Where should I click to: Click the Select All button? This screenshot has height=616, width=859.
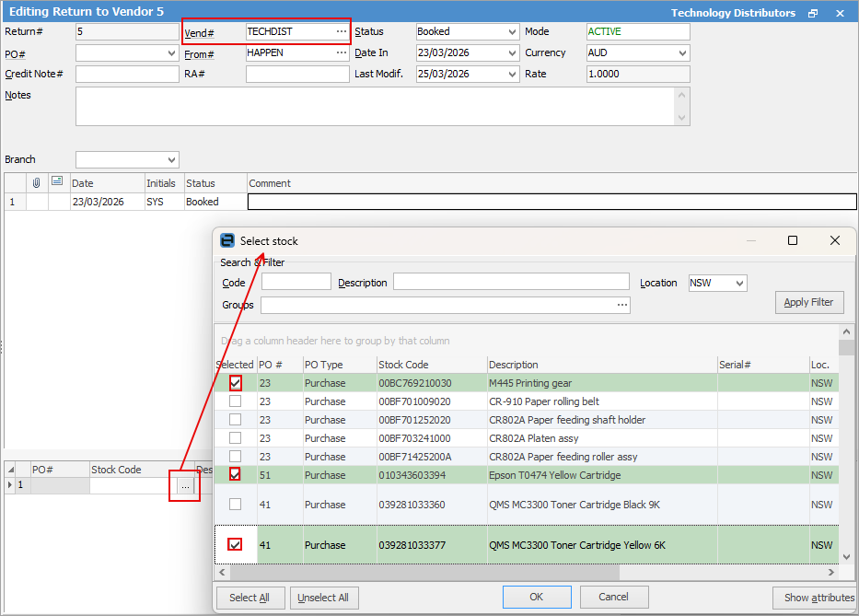[250, 598]
